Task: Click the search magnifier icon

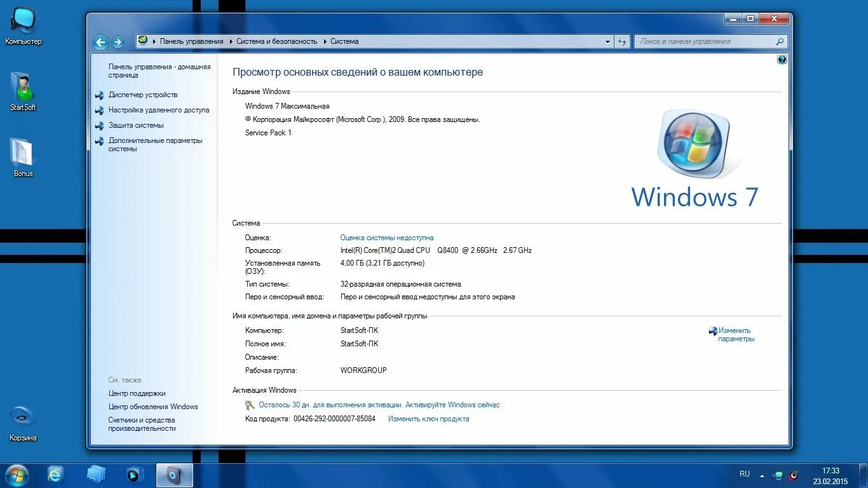Action: [x=780, y=41]
